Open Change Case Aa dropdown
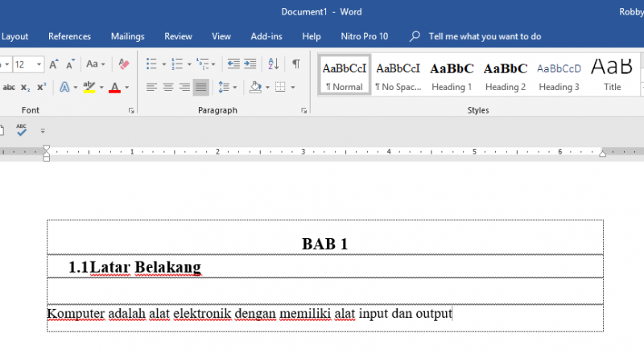The width and height of the screenshot is (644, 358). tap(95, 64)
